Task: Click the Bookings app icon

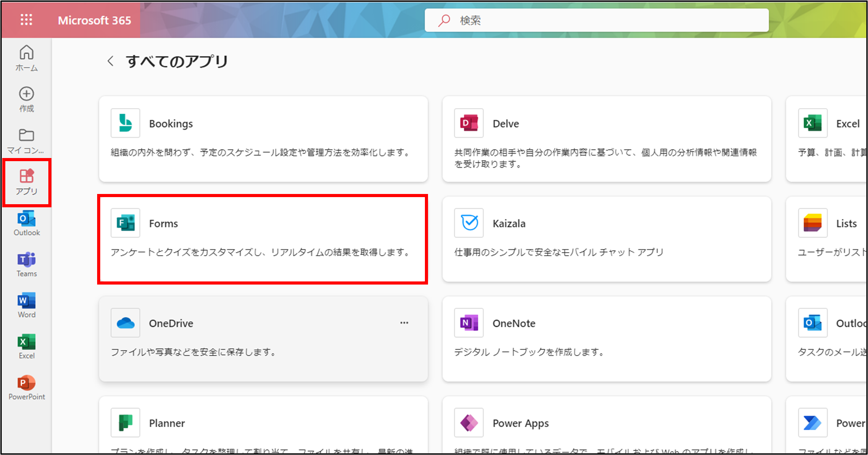Action: pos(126,123)
